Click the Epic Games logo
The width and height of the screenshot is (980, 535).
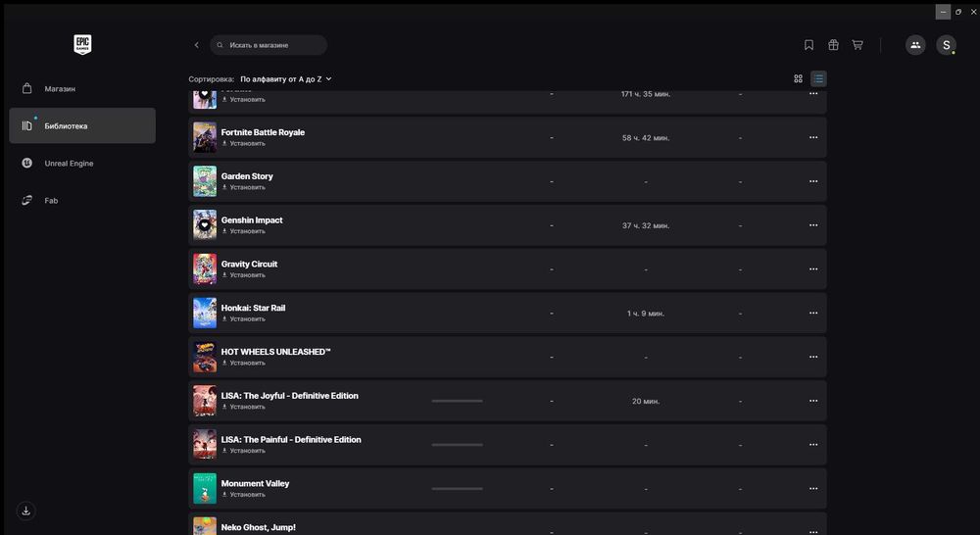coord(82,44)
